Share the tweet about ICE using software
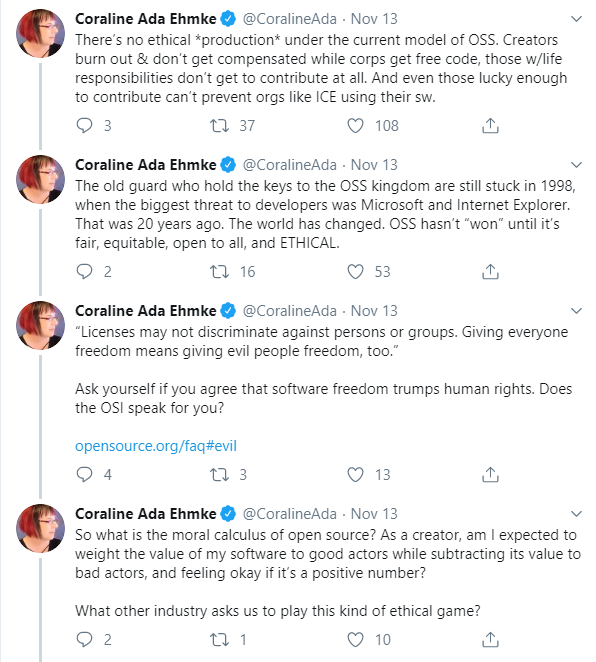 point(490,125)
